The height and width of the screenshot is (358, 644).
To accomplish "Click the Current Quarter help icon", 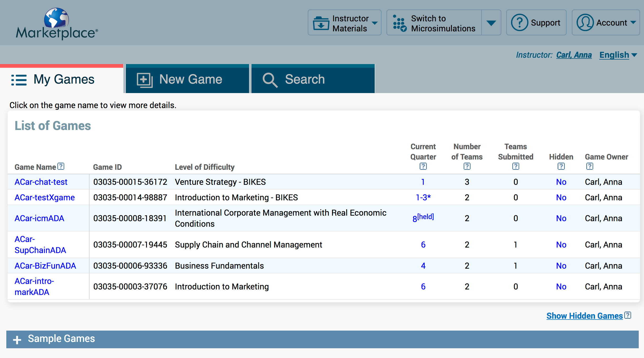I will click(423, 166).
